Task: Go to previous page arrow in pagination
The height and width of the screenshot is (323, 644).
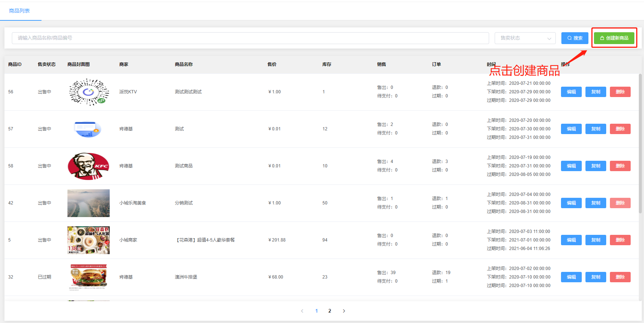Action: pyautogui.click(x=302, y=311)
